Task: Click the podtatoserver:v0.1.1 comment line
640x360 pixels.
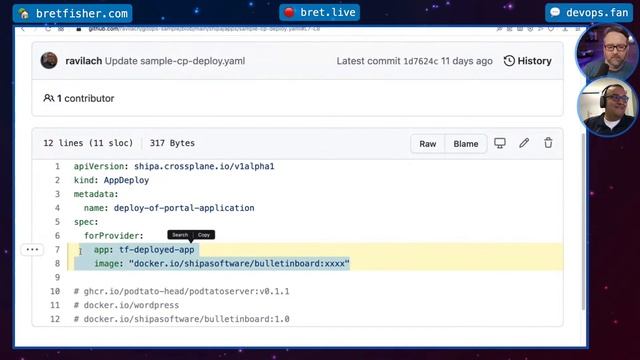Action: click(182, 291)
